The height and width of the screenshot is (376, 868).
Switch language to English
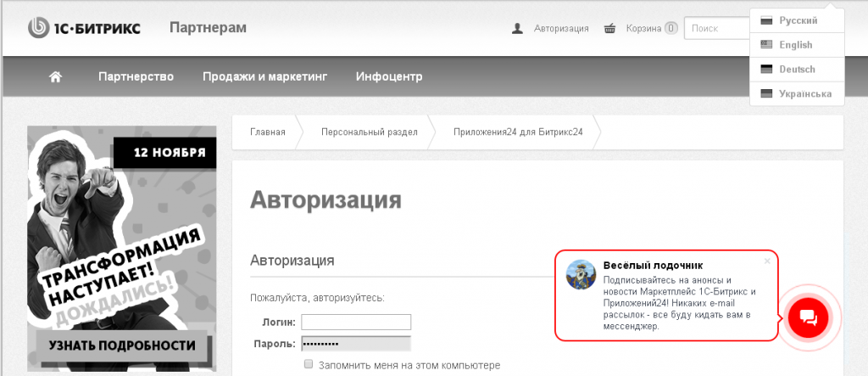tap(795, 45)
